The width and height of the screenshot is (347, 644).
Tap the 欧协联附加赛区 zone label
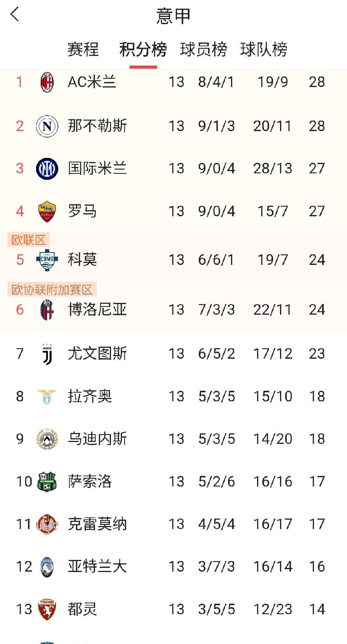(52, 289)
